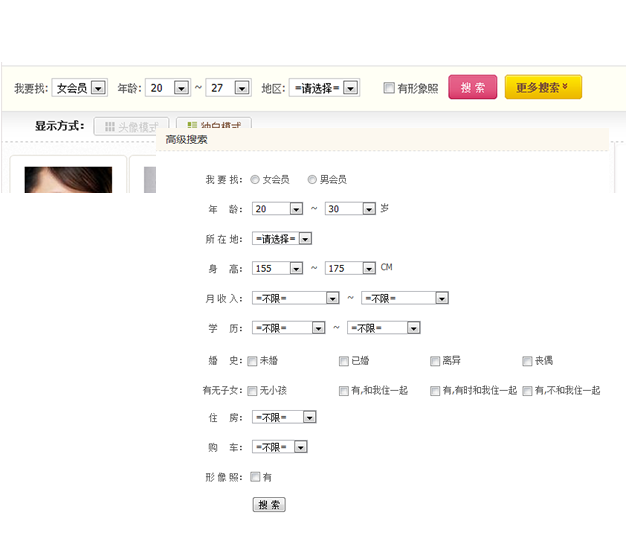Expand the top bar minimum age dropdown showing 20
The width and height of the screenshot is (643, 539).
click(x=167, y=88)
